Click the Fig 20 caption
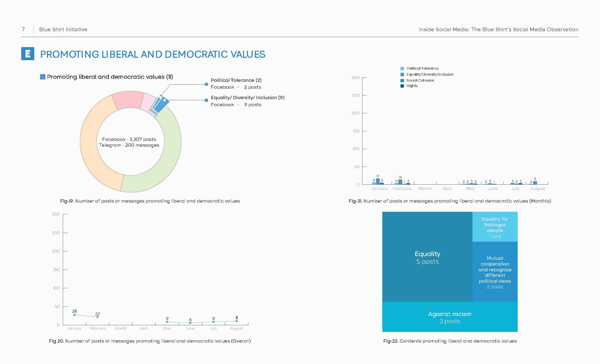Screen dimensions: 600x364 (x=150, y=341)
